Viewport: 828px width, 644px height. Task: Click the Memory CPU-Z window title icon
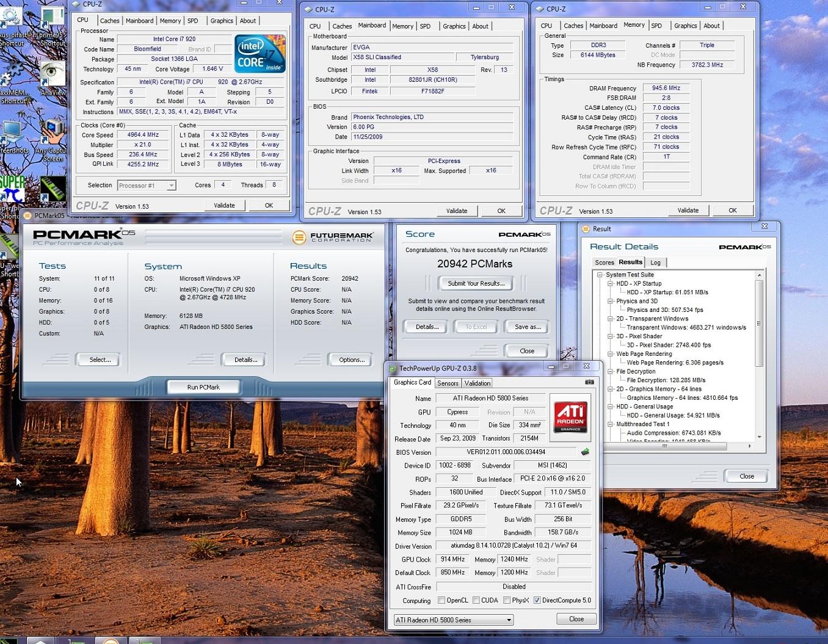[540, 9]
